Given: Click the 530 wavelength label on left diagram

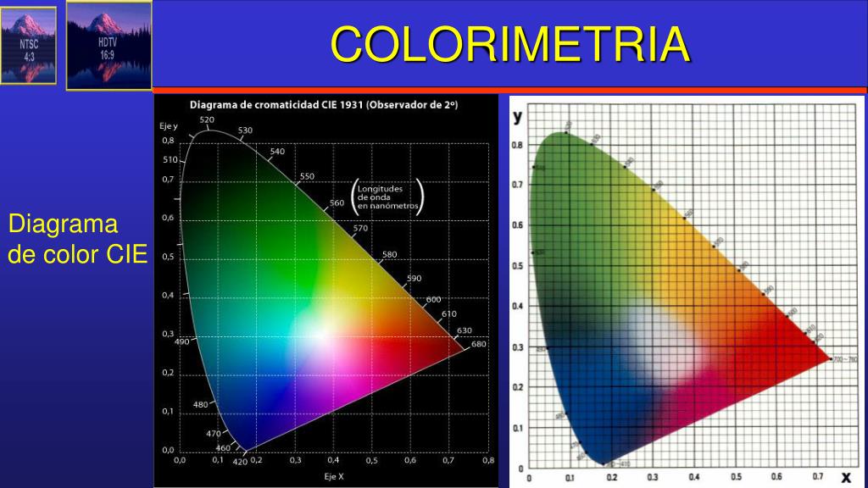Looking at the screenshot, I should click(x=245, y=130).
